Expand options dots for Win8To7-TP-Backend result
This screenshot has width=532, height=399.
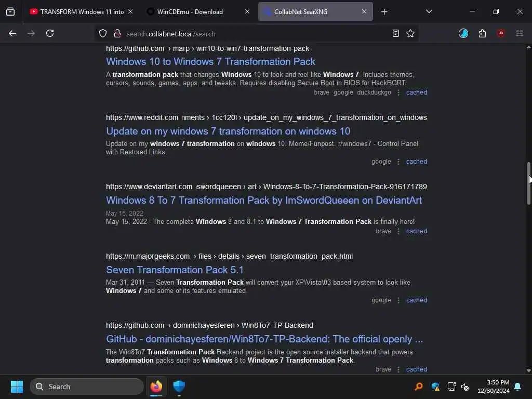398,369
